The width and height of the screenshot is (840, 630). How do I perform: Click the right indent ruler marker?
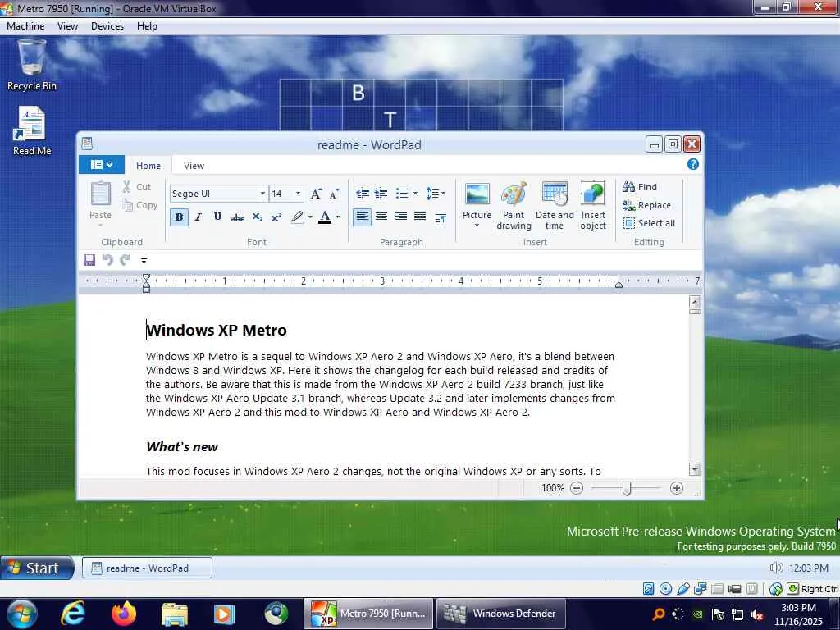coord(619,285)
